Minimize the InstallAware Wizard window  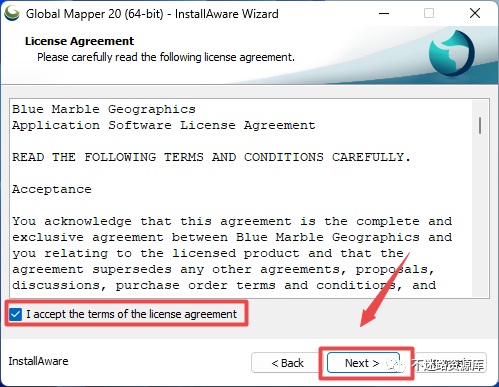coord(384,13)
